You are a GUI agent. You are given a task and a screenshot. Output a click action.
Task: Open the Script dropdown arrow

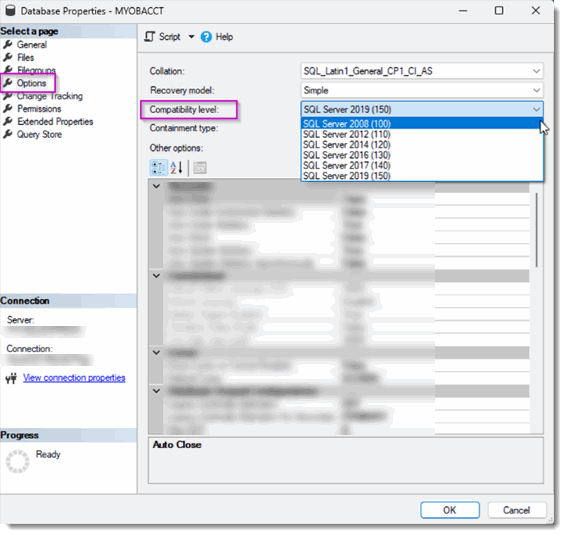(191, 37)
